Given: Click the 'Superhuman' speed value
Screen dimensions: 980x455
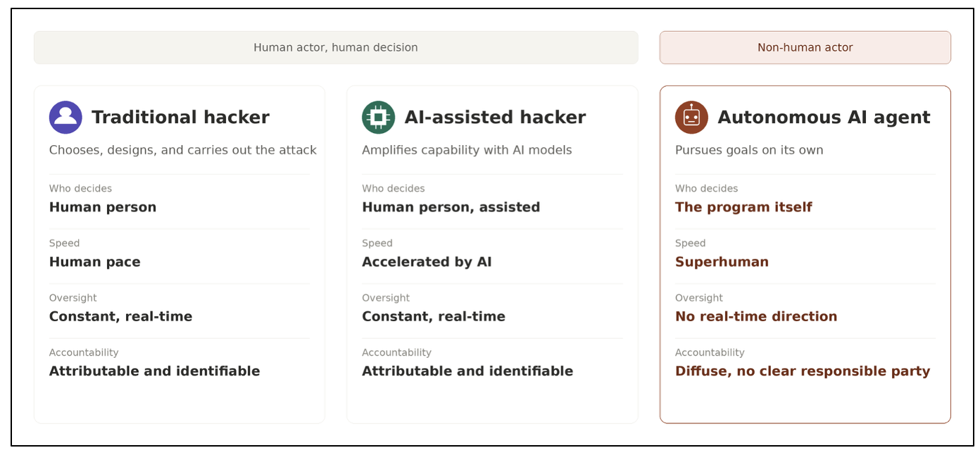Looking at the screenshot, I should (x=722, y=262).
